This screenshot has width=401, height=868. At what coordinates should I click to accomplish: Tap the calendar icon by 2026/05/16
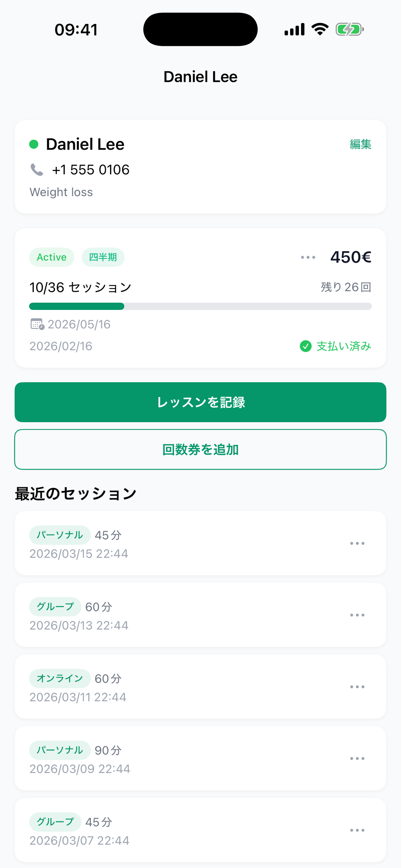37,324
